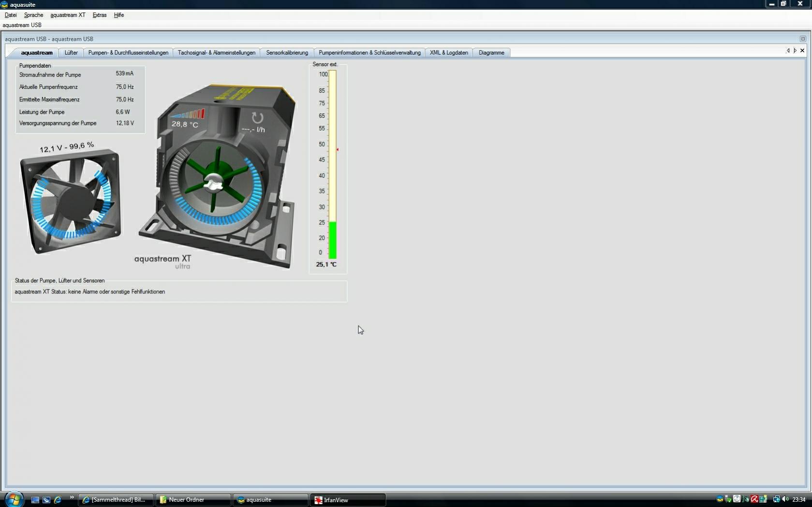This screenshot has width=812, height=507.
Task: Click the 25,1 °C sensor reading
Action: point(326,264)
